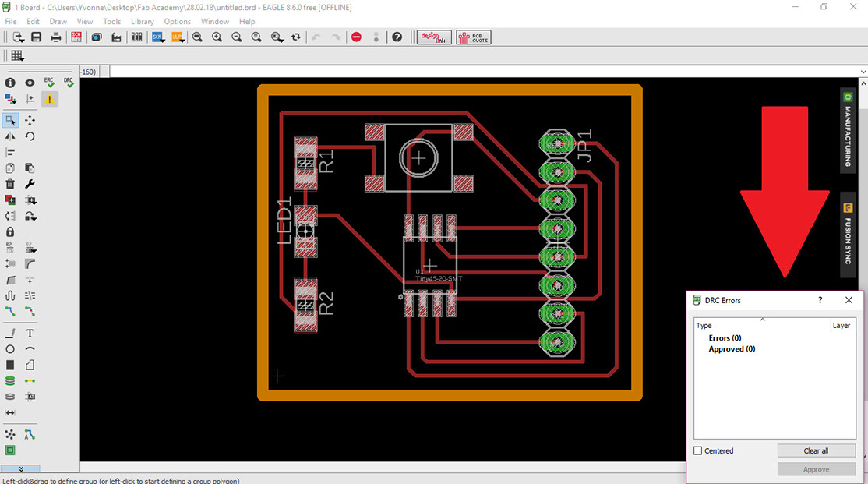
Task: Select the Ratsnest tool
Action: (10, 435)
